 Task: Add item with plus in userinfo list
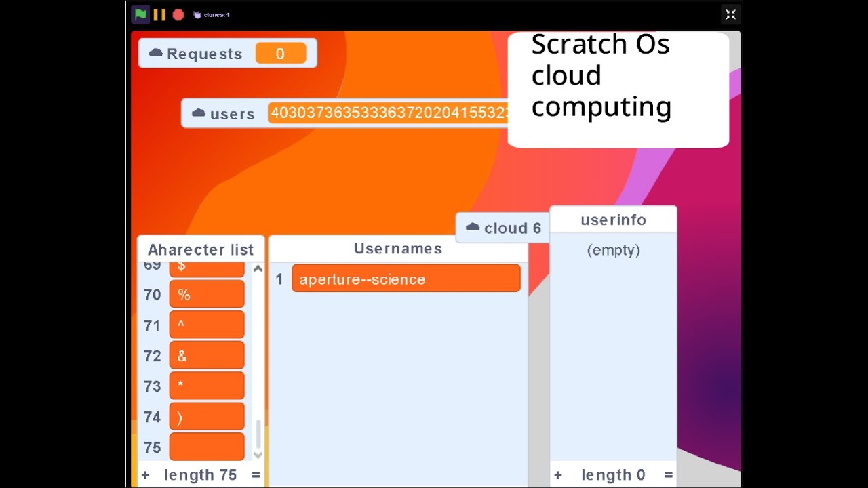557,475
